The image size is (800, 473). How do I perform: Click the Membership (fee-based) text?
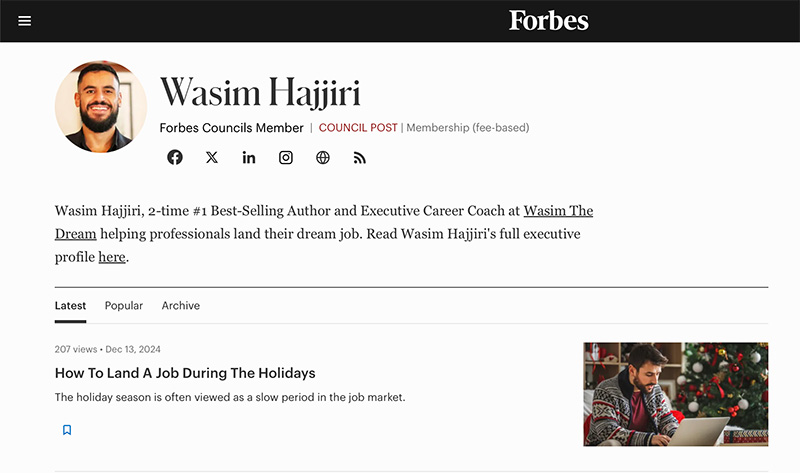click(468, 128)
